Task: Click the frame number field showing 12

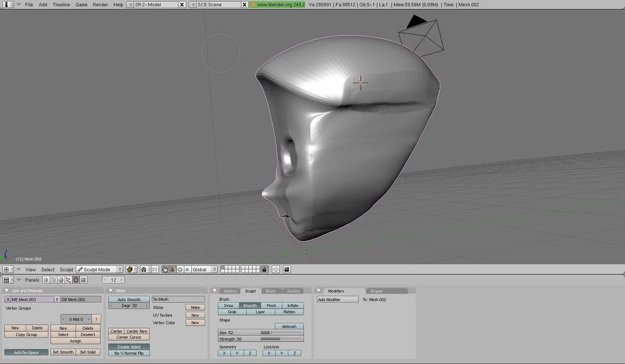Action: [x=113, y=280]
